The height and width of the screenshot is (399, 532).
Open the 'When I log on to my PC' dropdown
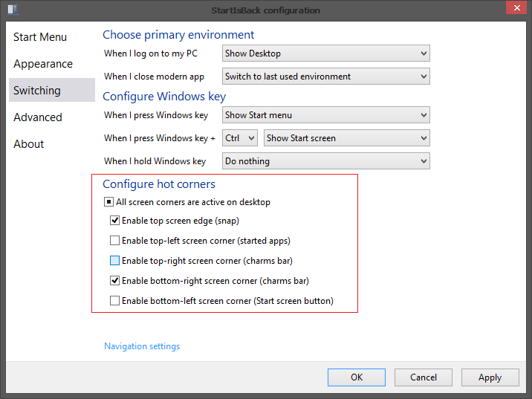(x=325, y=53)
